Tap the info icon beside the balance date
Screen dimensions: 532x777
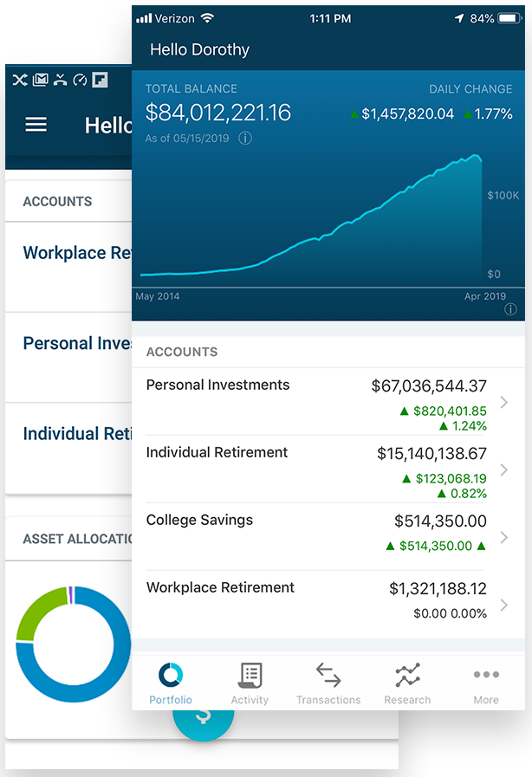245,138
